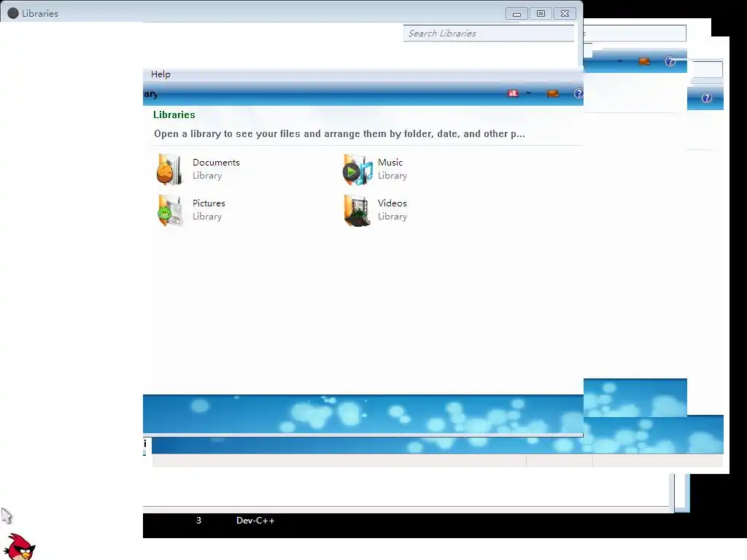Screen dimensions: 747x560
Task: Close the Libraries window
Action: [565, 14]
